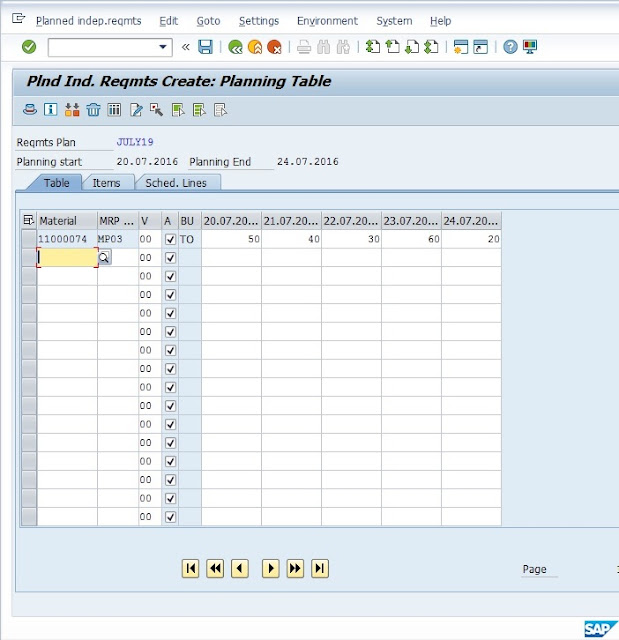The width and height of the screenshot is (619, 640).
Task: Click the command field collapse chevron
Action: 185,47
